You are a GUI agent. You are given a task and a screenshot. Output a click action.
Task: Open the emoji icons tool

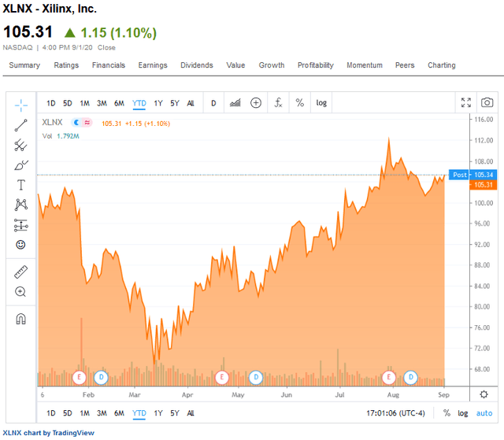coord(20,245)
